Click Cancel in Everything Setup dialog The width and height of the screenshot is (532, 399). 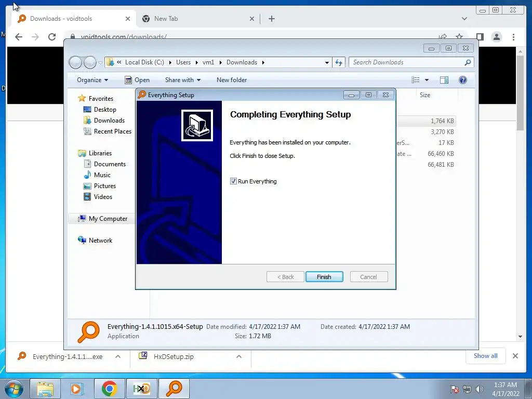coord(368,277)
